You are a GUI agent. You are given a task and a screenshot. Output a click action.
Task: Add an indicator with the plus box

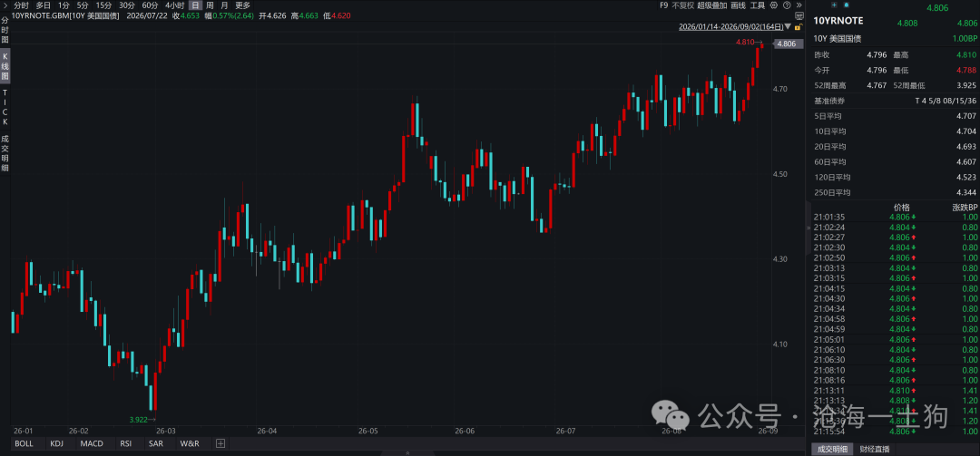pyautogui.click(x=220, y=443)
